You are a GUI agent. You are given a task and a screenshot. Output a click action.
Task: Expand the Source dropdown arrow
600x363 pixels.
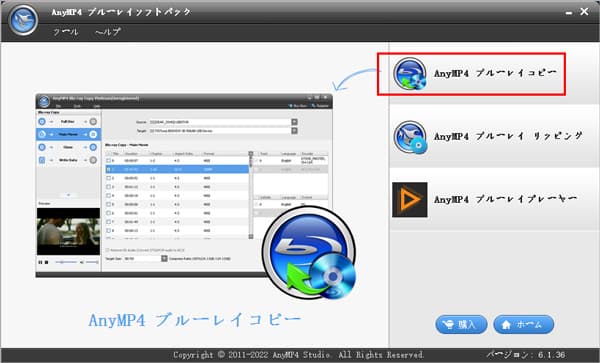[294, 122]
